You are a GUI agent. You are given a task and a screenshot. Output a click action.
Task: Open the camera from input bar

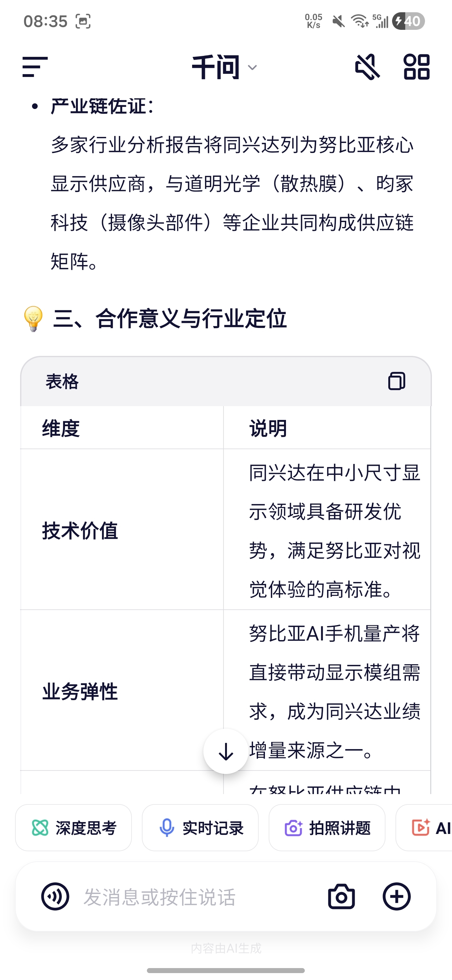coord(342,897)
